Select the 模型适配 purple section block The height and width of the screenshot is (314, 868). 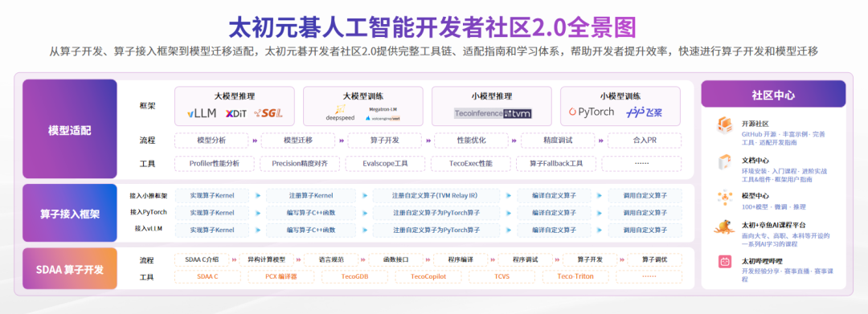[70, 130]
